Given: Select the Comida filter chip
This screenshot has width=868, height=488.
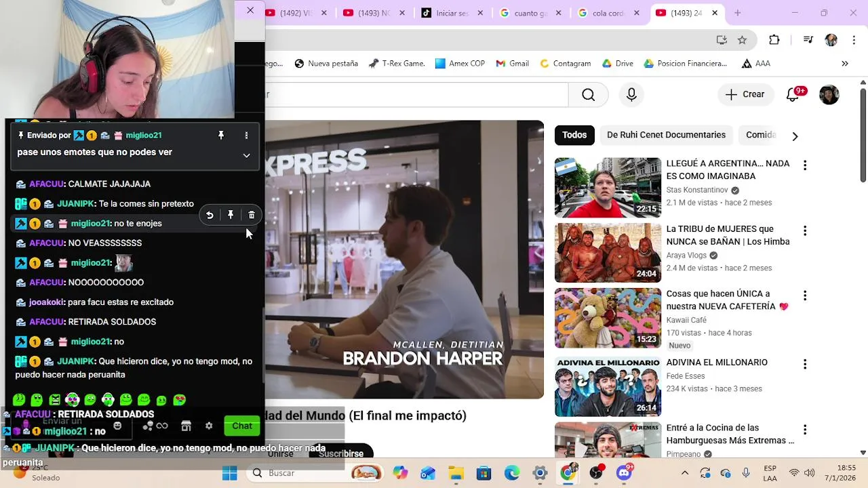Looking at the screenshot, I should point(760,135).
